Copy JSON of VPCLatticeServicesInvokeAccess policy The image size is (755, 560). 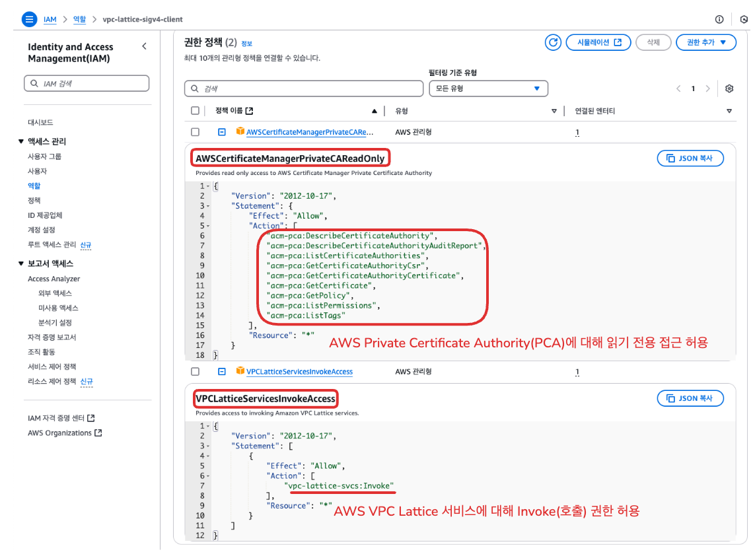[x=690, y=398]
